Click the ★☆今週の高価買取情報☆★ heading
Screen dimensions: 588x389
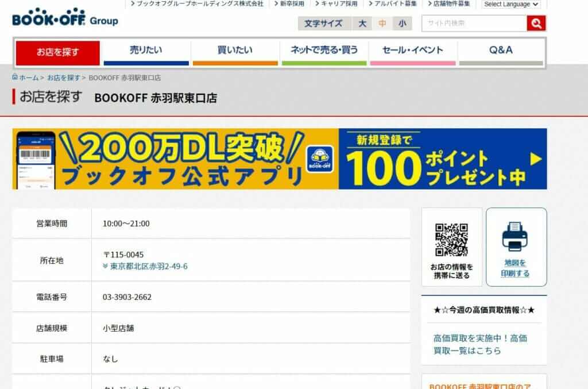click(x=484, y=310)
